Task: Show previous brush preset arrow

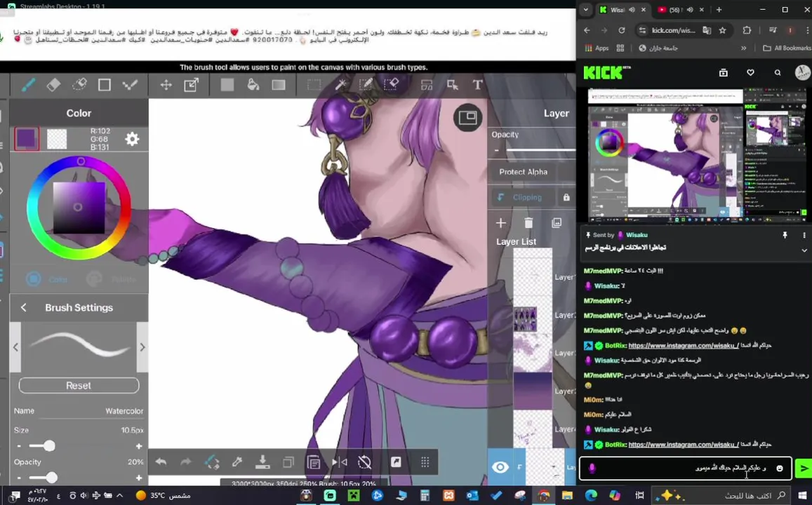Action: [15, 347]
